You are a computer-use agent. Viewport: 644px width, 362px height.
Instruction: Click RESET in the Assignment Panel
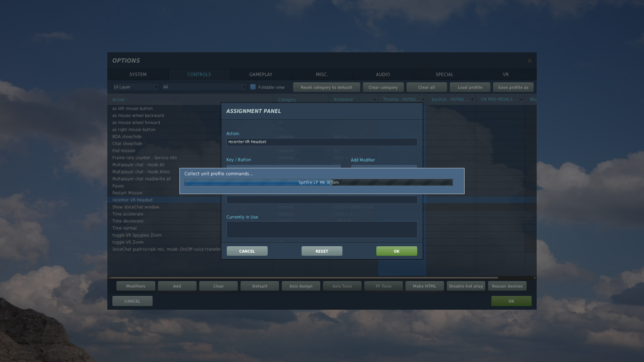click(322, 251)
